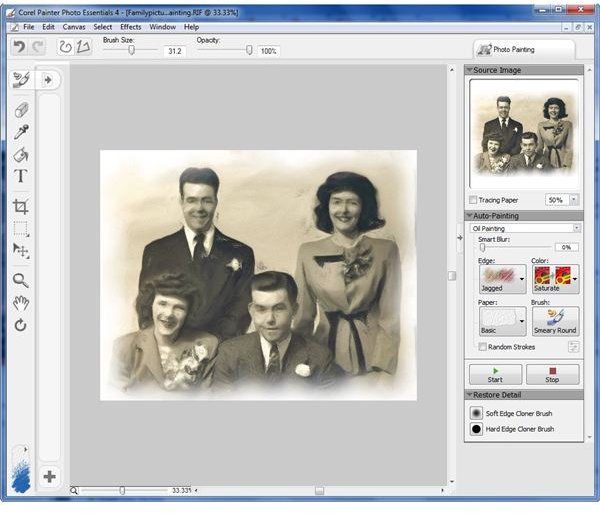Click the zoom percentage 33.33 field
The height and width of the screenshot is (514, 600).
tap(181, 490)
